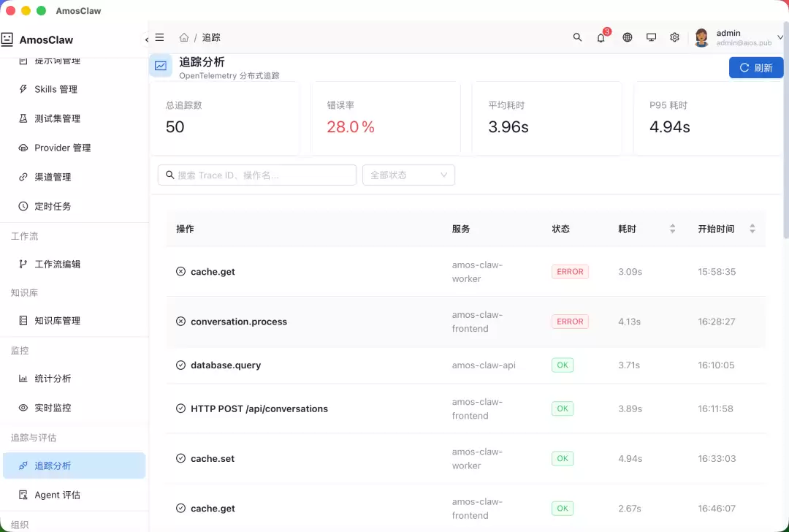
Task: Click the 4.94s duration of cache.set
Action: (630, 458)
